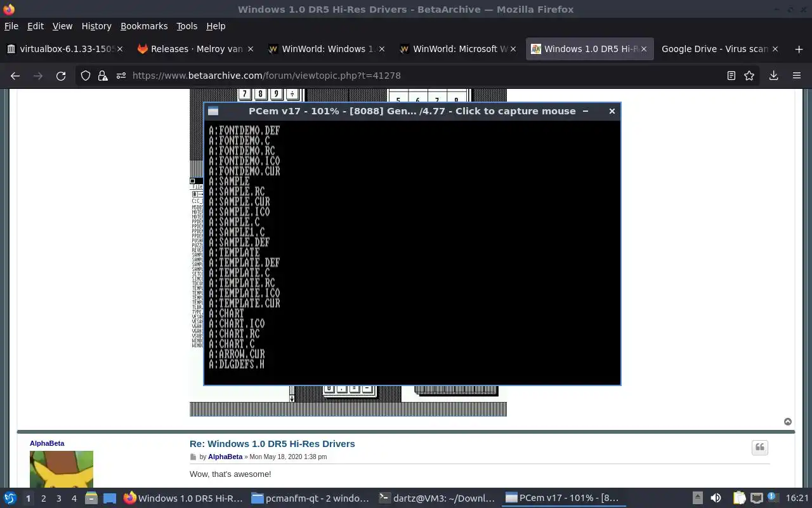Launch file manager from the panel

(91, 498)
